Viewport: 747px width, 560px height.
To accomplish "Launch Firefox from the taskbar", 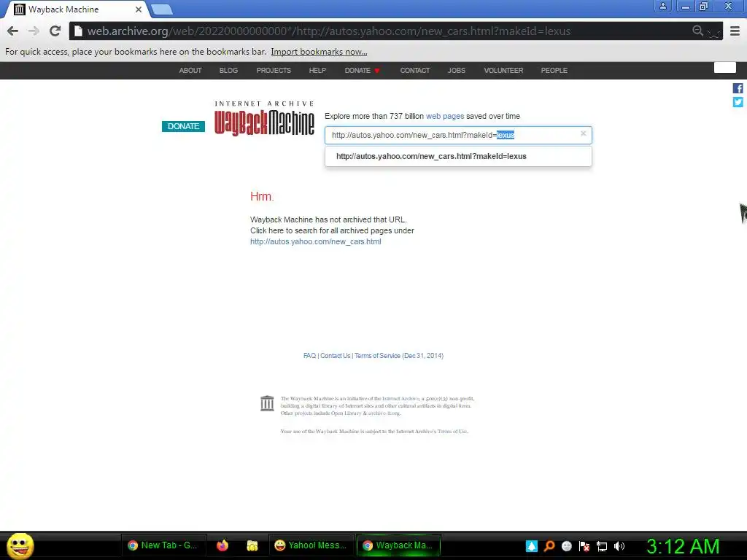I will [x=222, y=545].
